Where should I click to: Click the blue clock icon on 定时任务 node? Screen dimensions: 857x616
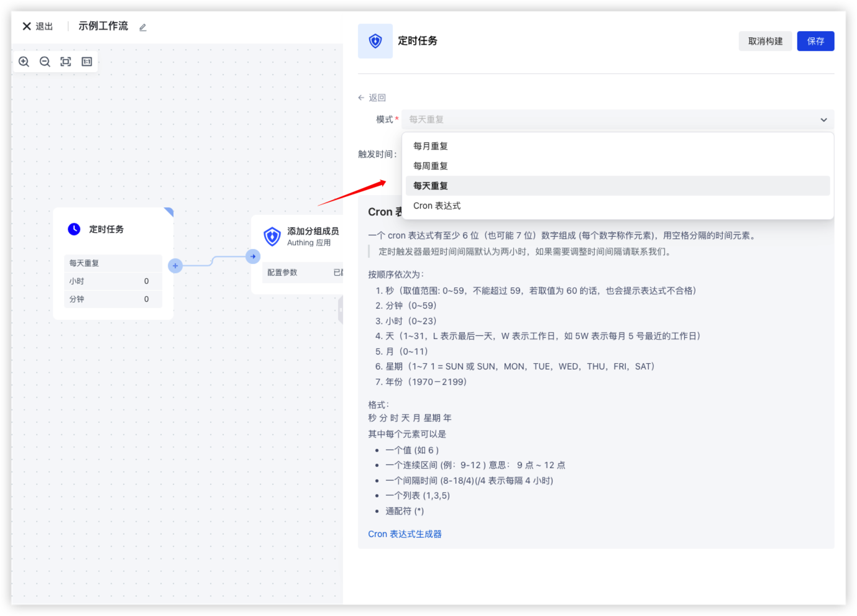coord(74,229)
